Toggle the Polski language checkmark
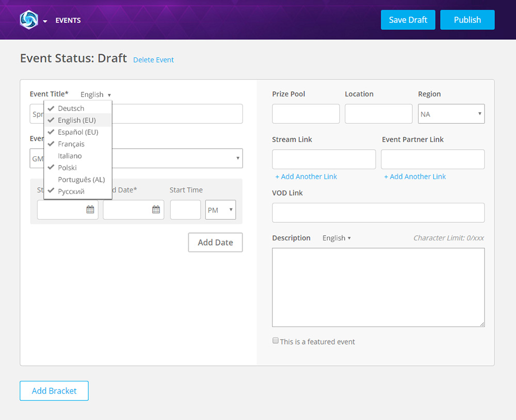This screenshot has height=420, width=516. [x=51, y=167]
